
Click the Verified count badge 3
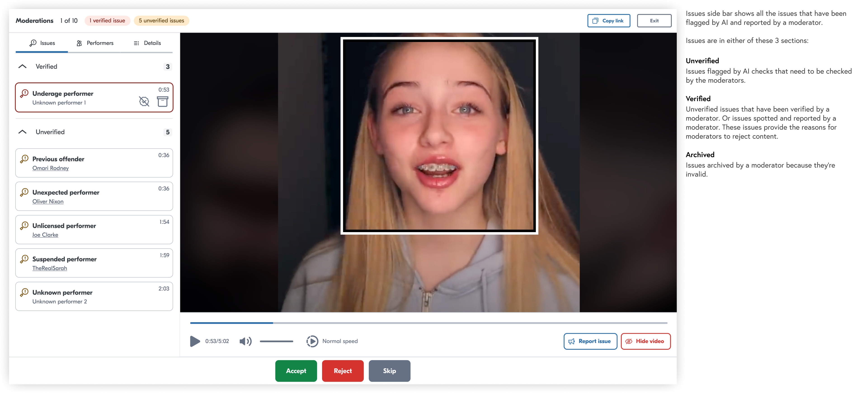click(167, 67)
